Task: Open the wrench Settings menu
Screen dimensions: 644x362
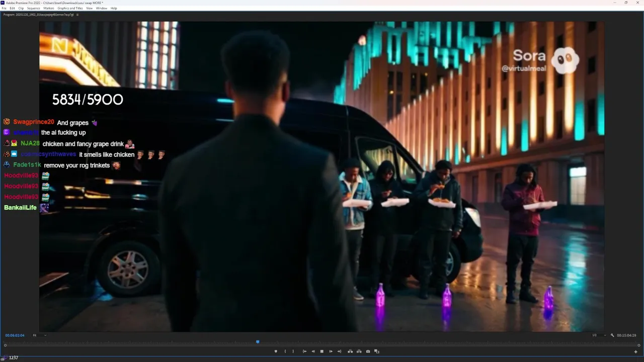Action: pos(612,335)
